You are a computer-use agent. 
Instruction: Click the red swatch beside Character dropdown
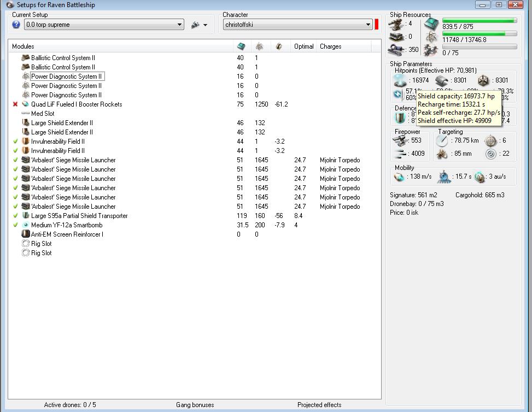tap(377, 25)
